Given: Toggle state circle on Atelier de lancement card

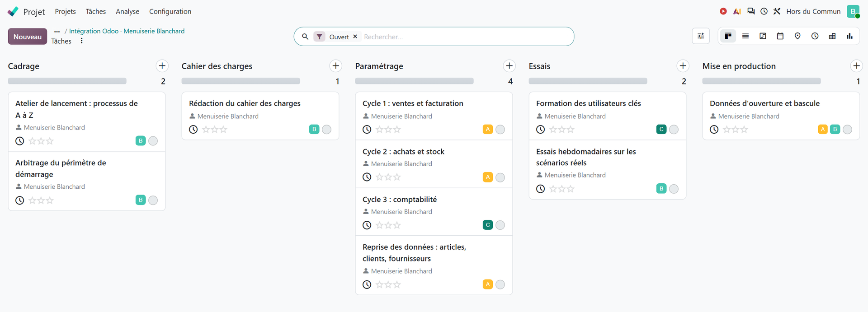Looking at the screenshot, I should pyautogui.click(x=153, y=141).
